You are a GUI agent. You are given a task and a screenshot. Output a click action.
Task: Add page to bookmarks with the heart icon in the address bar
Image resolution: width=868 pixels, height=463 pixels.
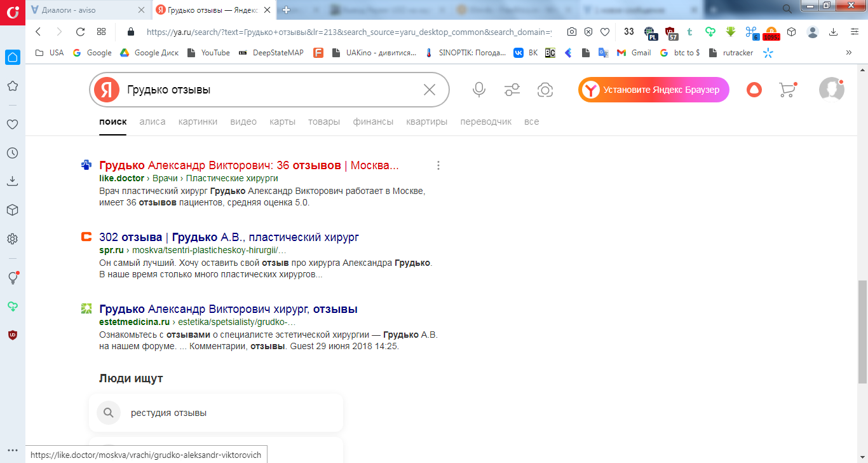tap(605, 32)
